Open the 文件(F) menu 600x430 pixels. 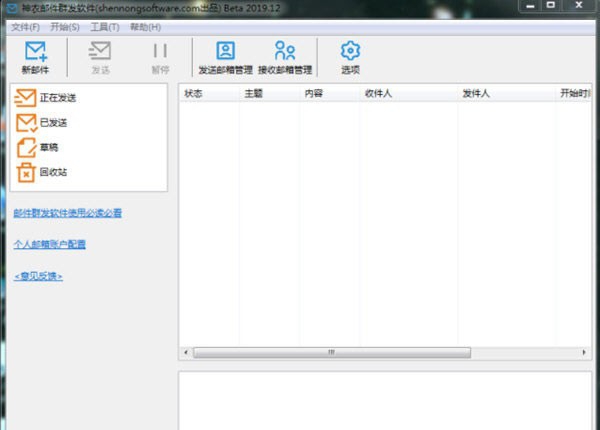(25, 27)
